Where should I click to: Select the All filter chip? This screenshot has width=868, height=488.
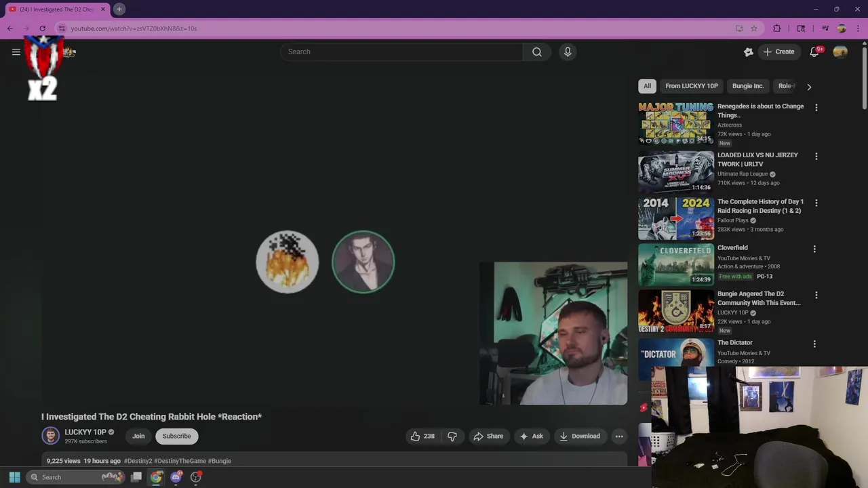[x=647, y=86]
